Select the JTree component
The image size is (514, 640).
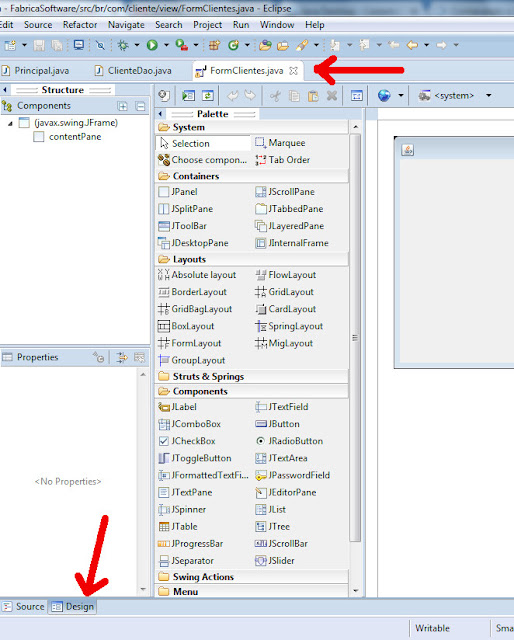point(272,527)
